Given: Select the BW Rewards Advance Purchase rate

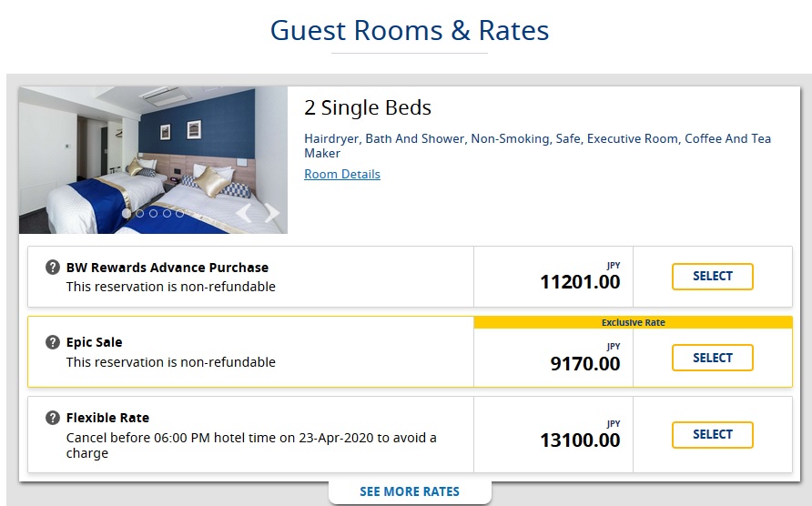Looking at the screenshot, I should pos(712,277).
